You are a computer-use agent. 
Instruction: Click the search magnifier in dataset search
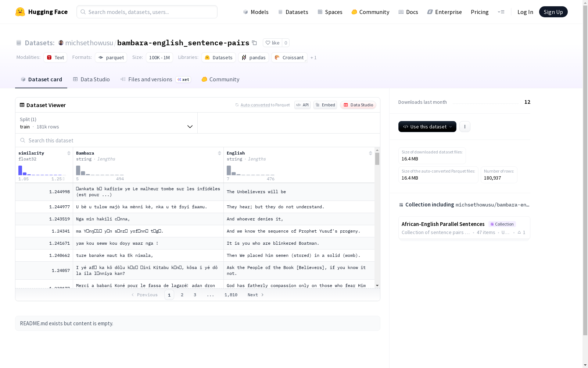tap(23, 140)
